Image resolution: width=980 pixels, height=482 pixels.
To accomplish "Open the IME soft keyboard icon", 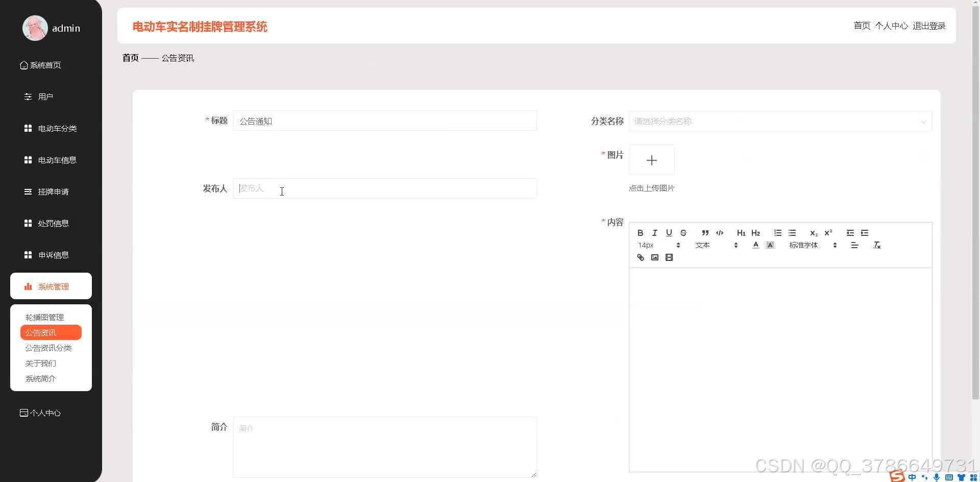I will (x=949, y=477).
